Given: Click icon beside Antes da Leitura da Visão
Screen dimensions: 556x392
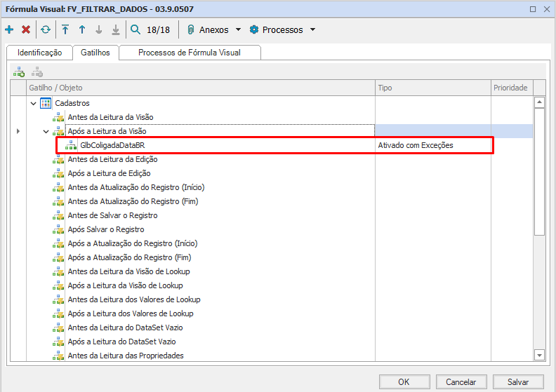Looking at the screenshot, I should tap(58, 117).
